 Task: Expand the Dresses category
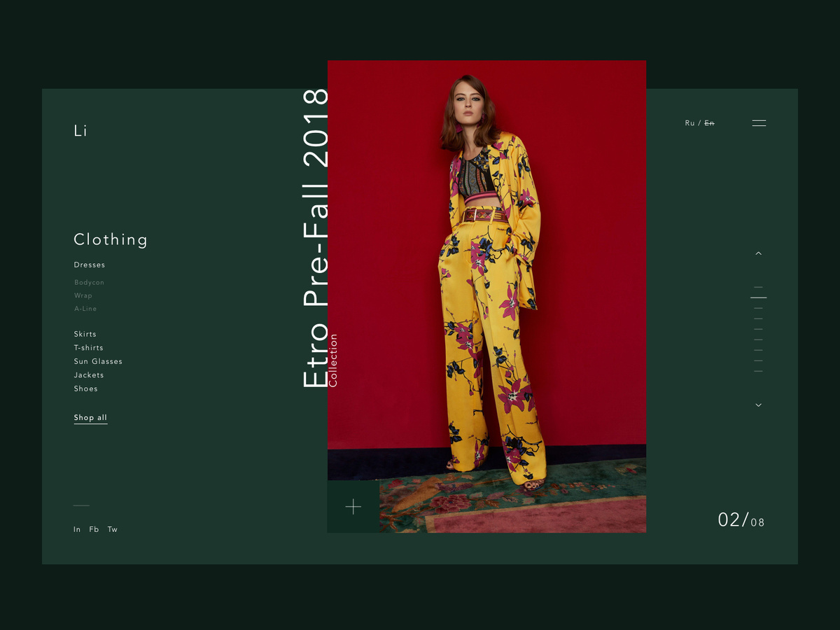click(90, 265)
